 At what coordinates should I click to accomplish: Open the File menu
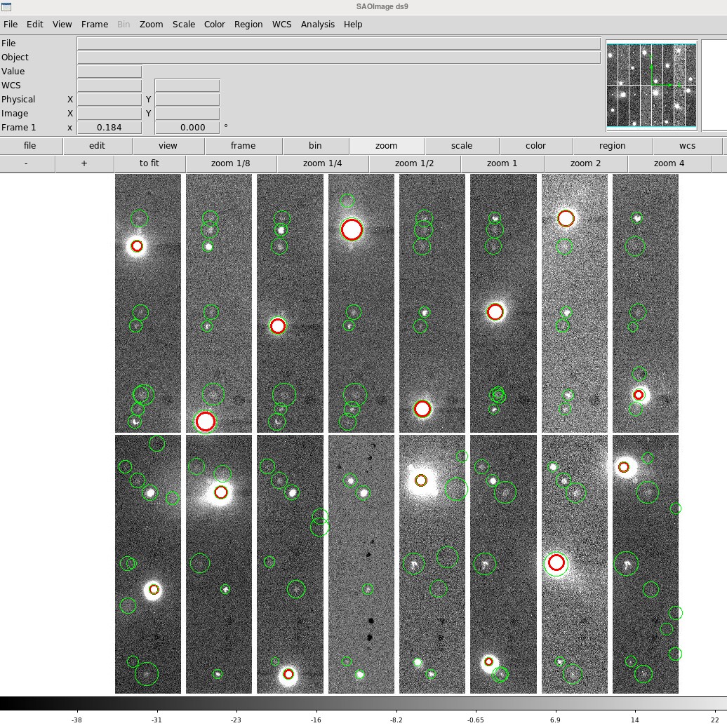point(10,24)
